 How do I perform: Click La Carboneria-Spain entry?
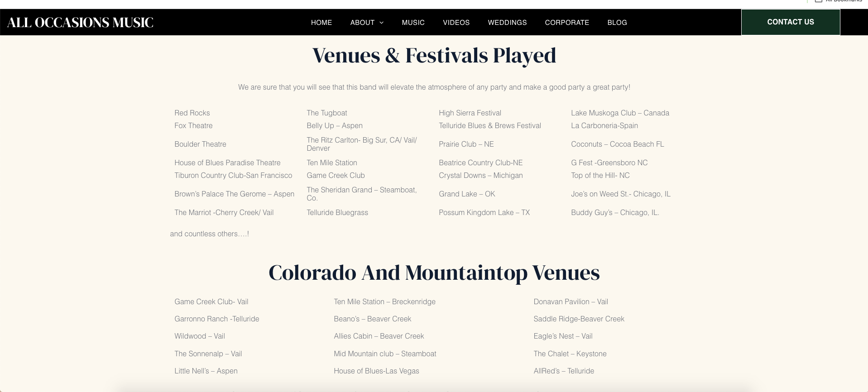click(604, 125)
